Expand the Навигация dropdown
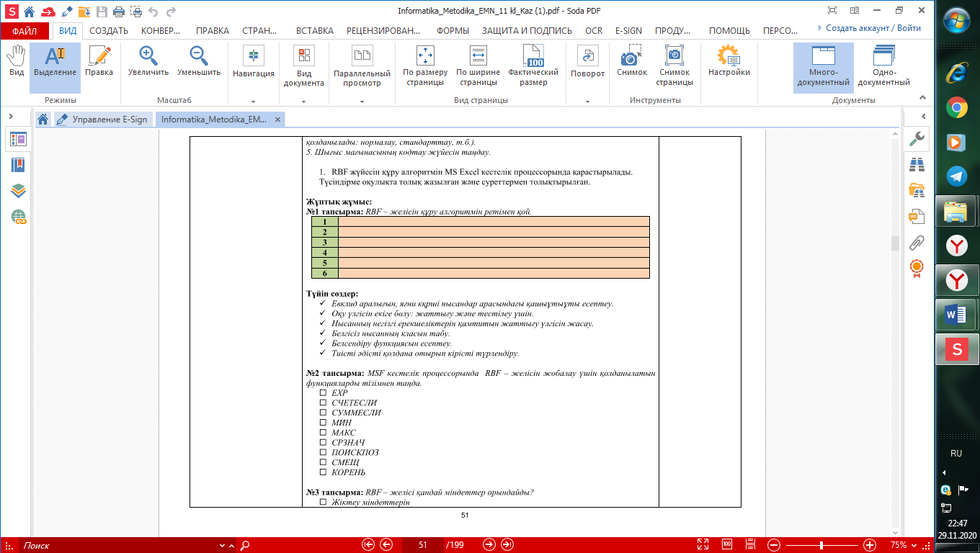The height and width of the screenshot is (553, 980). (253, 102)
